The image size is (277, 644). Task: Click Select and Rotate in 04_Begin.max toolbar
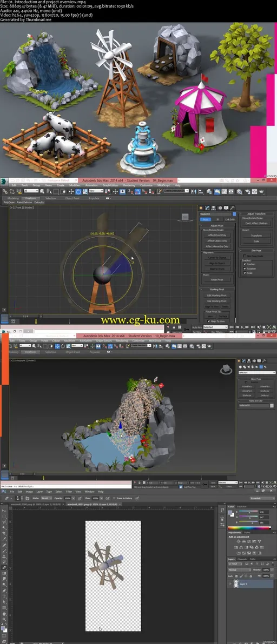coord(78,191)
